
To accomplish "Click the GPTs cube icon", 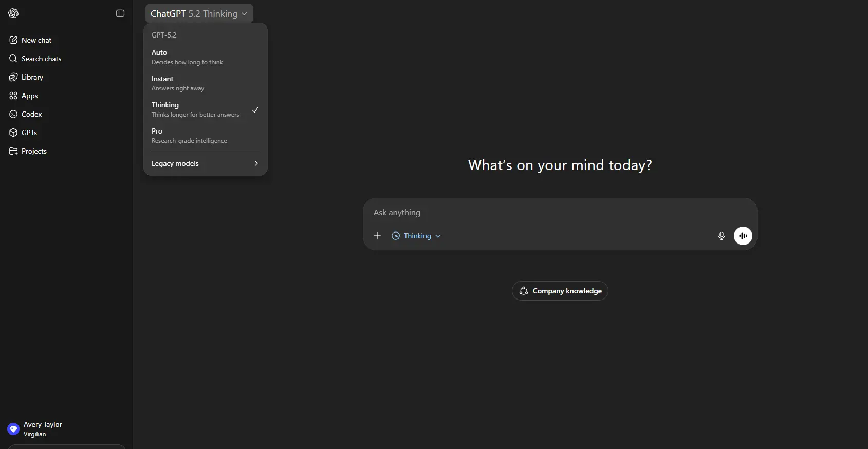I will pos(13,133).
